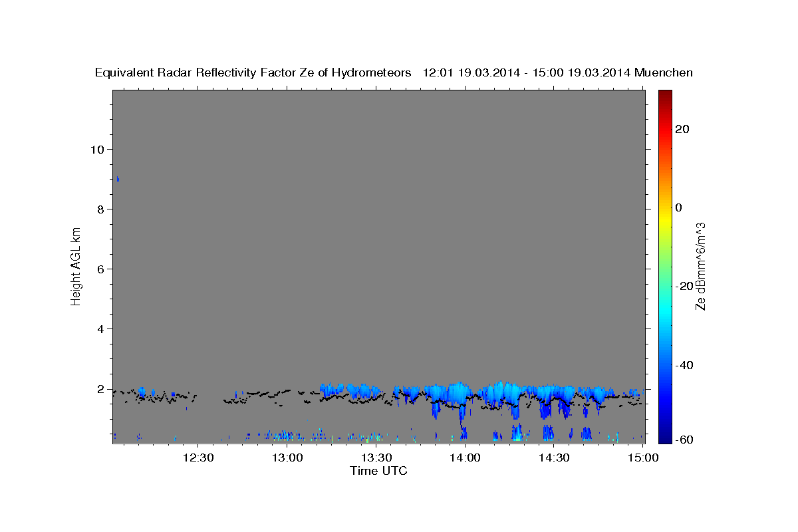Click the cloud layer echo at 14:00
The height and width of the screenshot is (532, 798).
coord(461,399)
